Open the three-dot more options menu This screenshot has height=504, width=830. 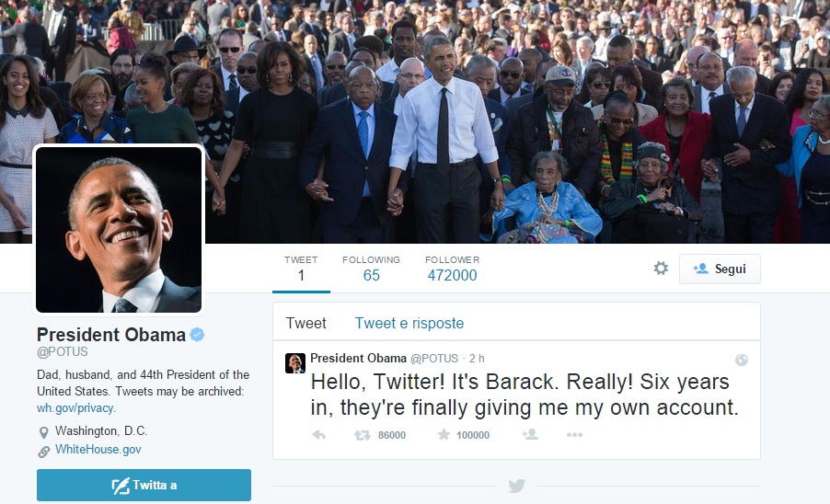click(x=574, y=435)
